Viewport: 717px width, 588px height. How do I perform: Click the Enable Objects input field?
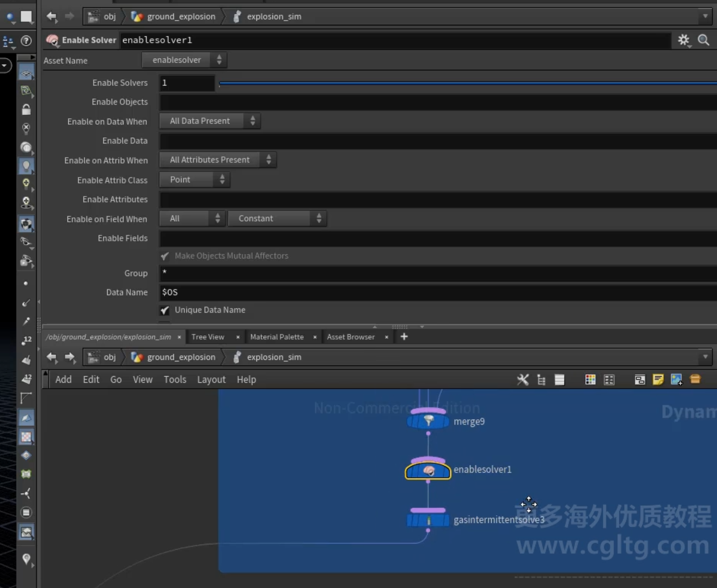[x=438, y=102]
